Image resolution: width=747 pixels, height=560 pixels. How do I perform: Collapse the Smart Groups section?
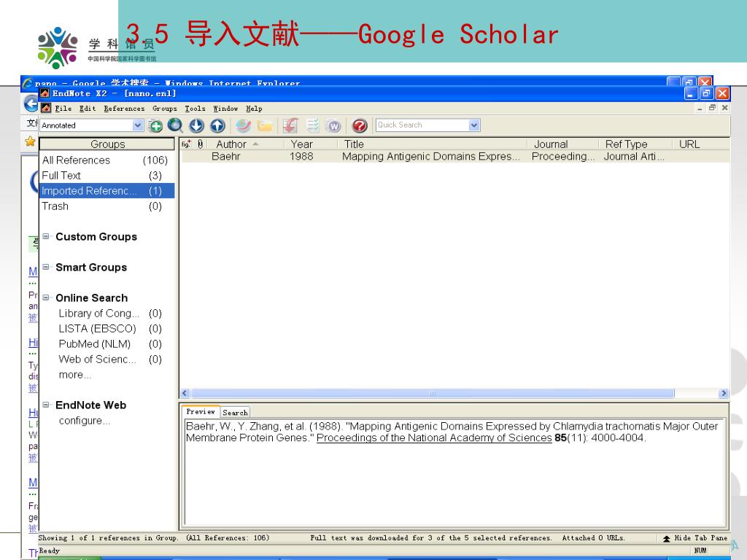point(46,267)
